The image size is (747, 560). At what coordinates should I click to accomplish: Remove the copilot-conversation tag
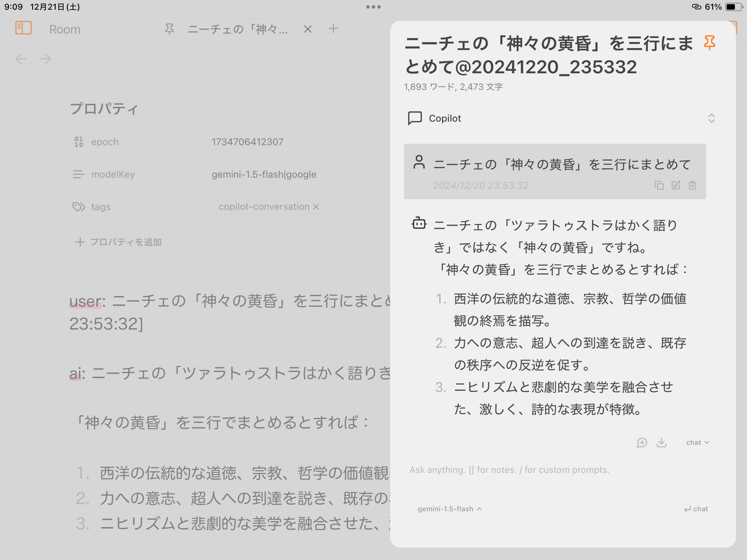click(x=316, y=207)
